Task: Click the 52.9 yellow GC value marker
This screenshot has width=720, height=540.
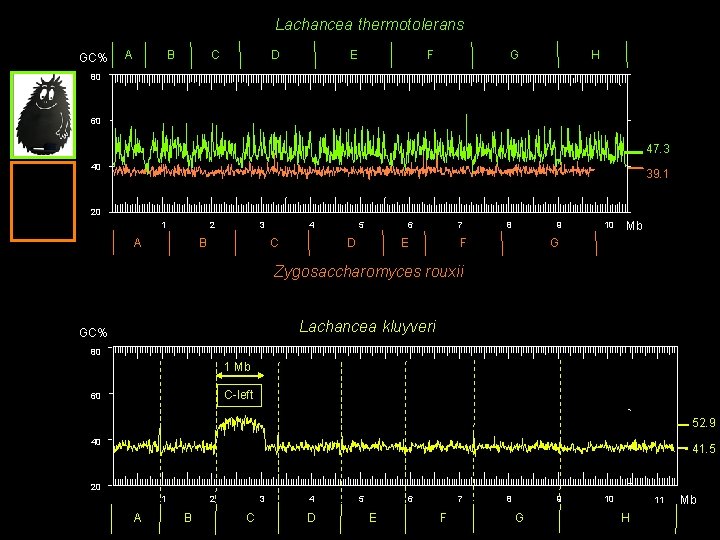Action: pyautogui.click(x=703, y=423)
